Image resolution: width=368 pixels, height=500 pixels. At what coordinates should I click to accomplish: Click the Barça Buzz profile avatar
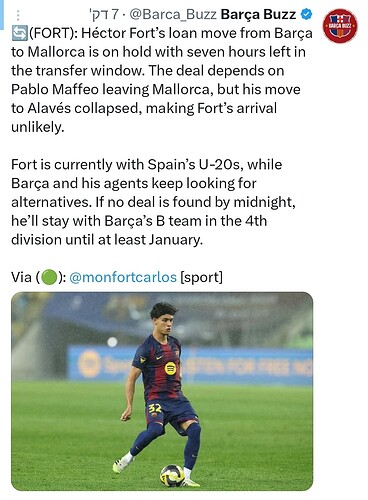(x=340, y=26)
